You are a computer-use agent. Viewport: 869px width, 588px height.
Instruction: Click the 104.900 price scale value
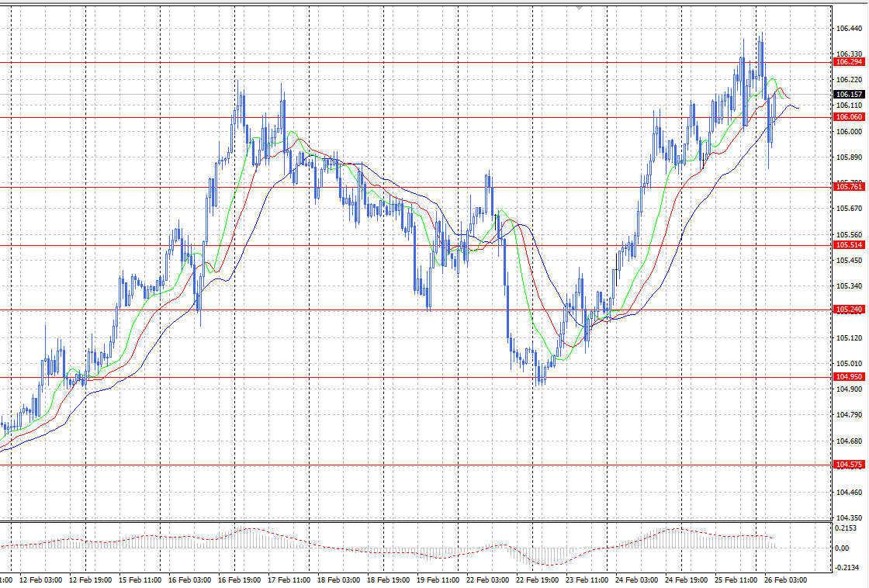tap(849, 389)
